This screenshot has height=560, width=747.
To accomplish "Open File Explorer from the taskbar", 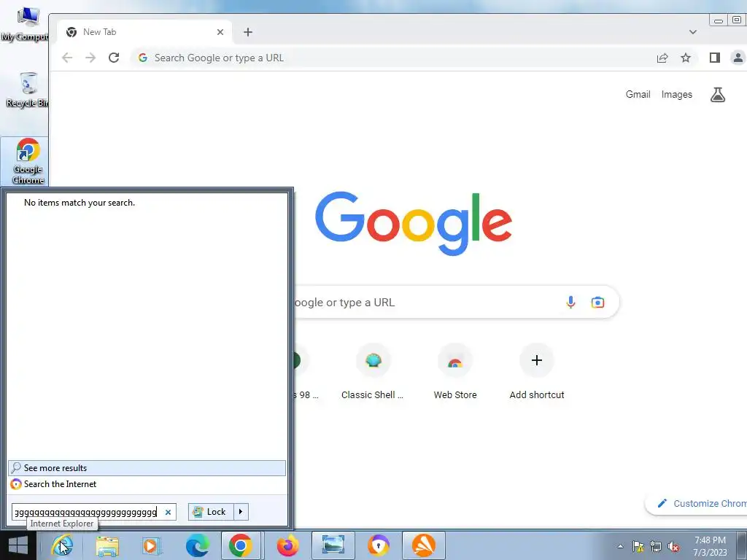I will [107, 545].
